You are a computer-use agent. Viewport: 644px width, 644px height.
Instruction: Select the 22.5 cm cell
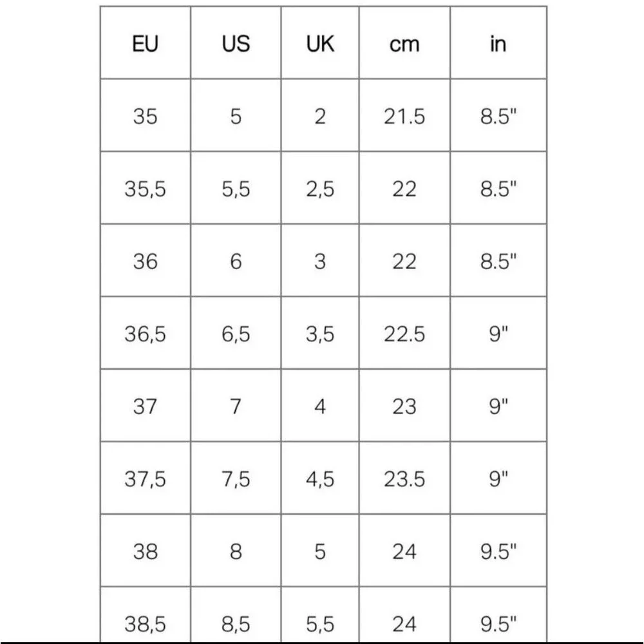point(404,333)
